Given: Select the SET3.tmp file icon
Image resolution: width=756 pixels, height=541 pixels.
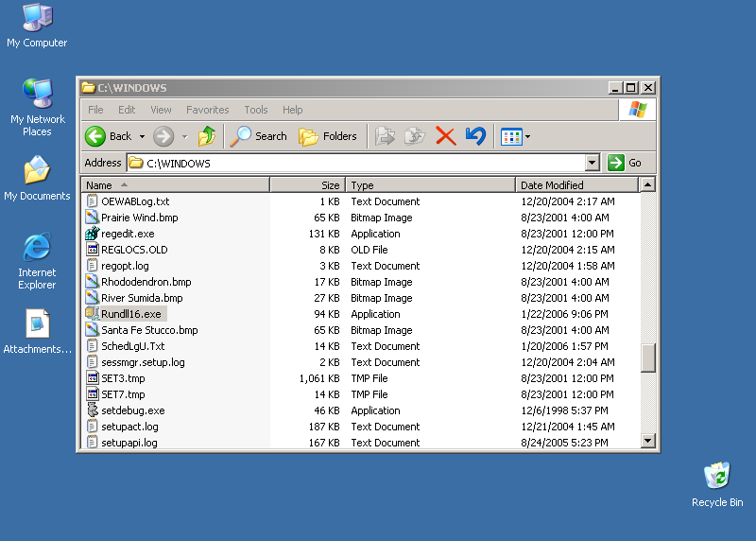Looking at the screenshot, I should point(92,378).
